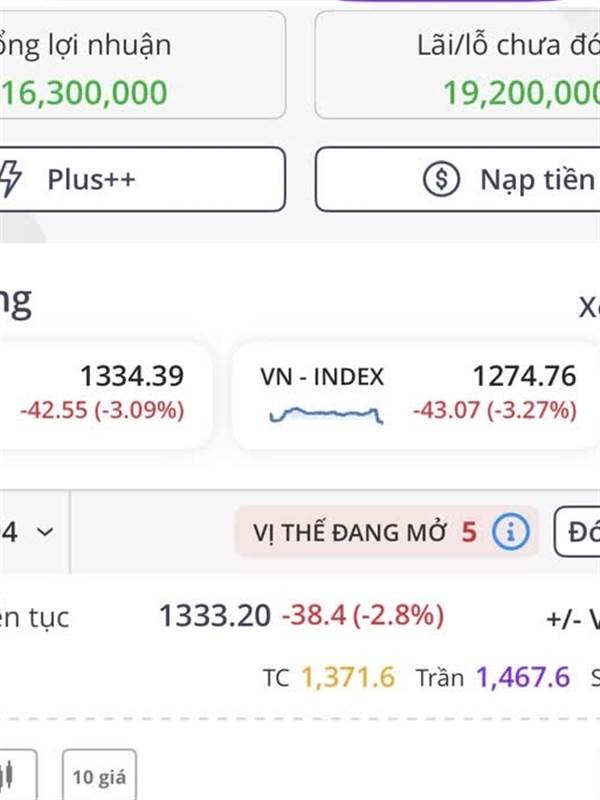Click the partially visible Đó... button
The height and width of the screenshot is (800, 600).
578,532
